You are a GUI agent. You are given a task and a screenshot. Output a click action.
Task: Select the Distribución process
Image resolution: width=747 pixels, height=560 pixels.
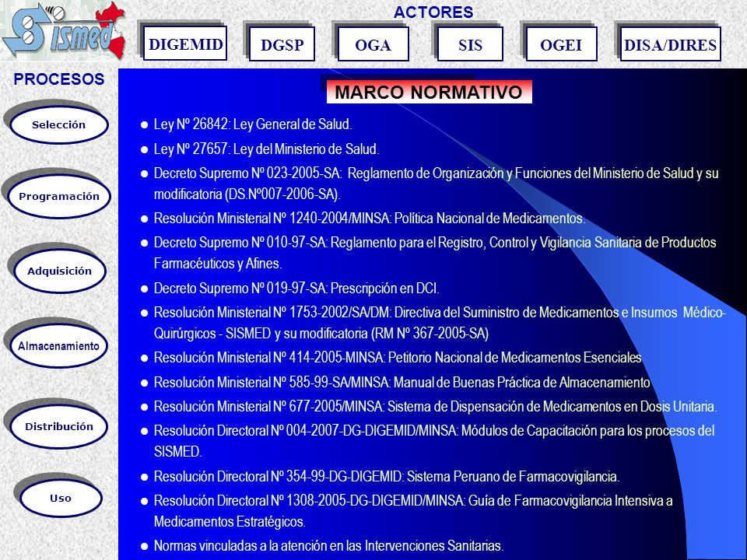(x=59, y=427)
